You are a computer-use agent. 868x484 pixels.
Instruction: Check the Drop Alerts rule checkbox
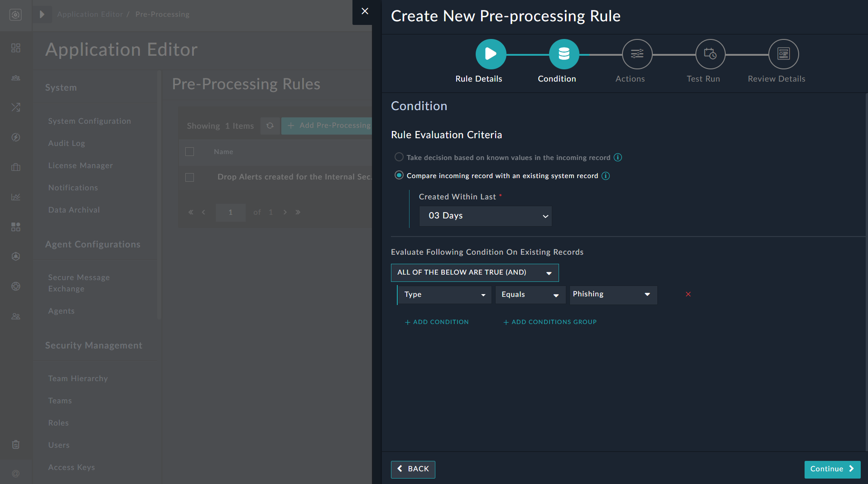click(190, 178)
